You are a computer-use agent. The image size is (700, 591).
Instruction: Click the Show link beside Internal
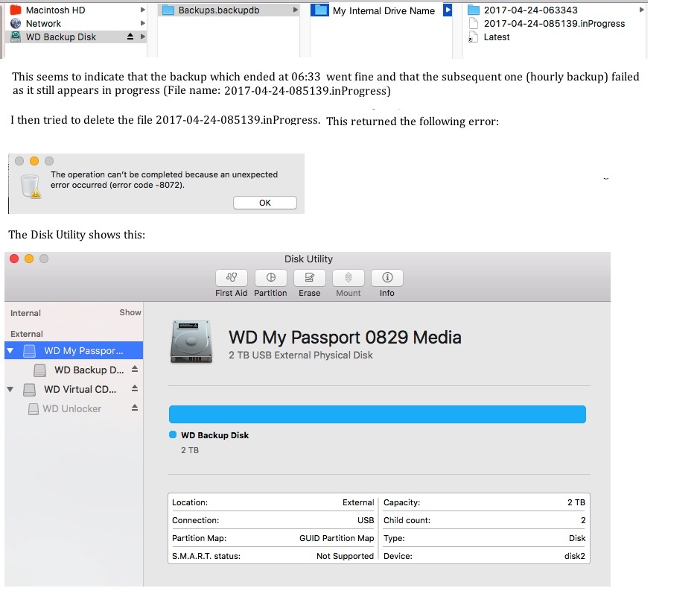point(131,312)
